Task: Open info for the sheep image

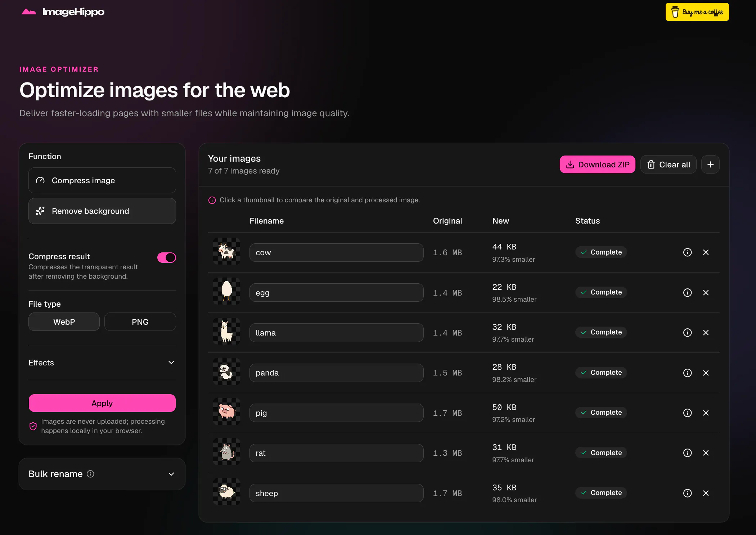Action: point(687,493)
